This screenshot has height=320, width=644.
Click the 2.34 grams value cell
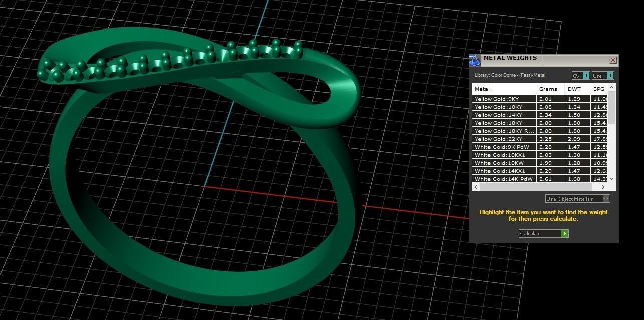[551, 115]
